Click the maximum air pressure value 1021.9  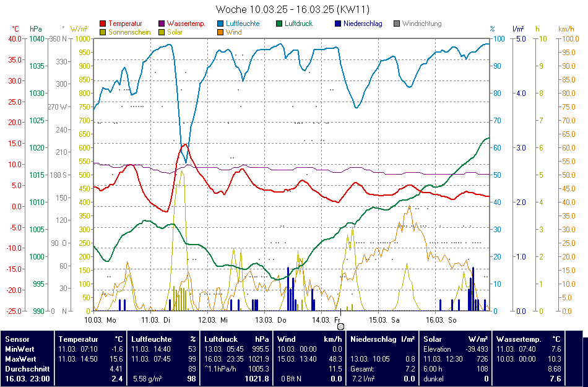point(259,359)
